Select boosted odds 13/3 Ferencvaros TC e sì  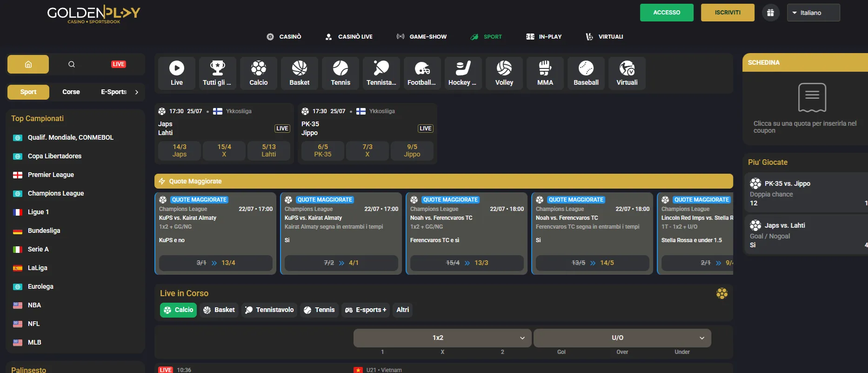point(467,263)
